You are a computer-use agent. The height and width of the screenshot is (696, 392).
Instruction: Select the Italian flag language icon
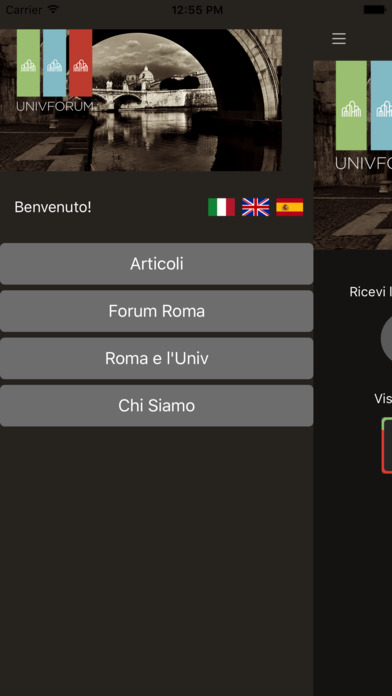pyautogui.click(x=221, y=207)
